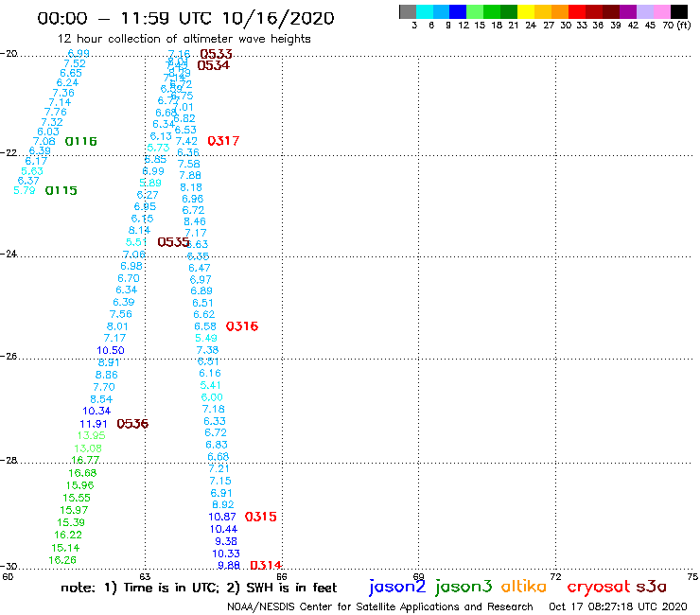This screenshot has height=615, width=700.
Task: Click the green wave height value '16.68'
Action: [x=82, y=473]
